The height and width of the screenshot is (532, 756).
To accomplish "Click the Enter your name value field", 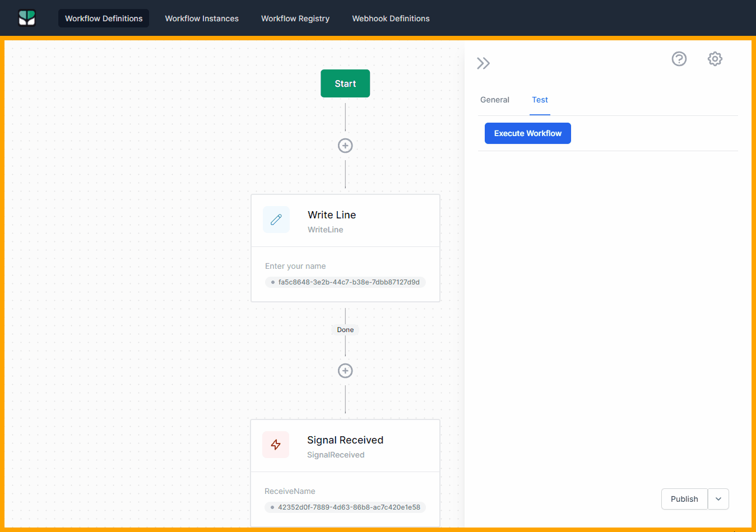I will pos(345,282).
